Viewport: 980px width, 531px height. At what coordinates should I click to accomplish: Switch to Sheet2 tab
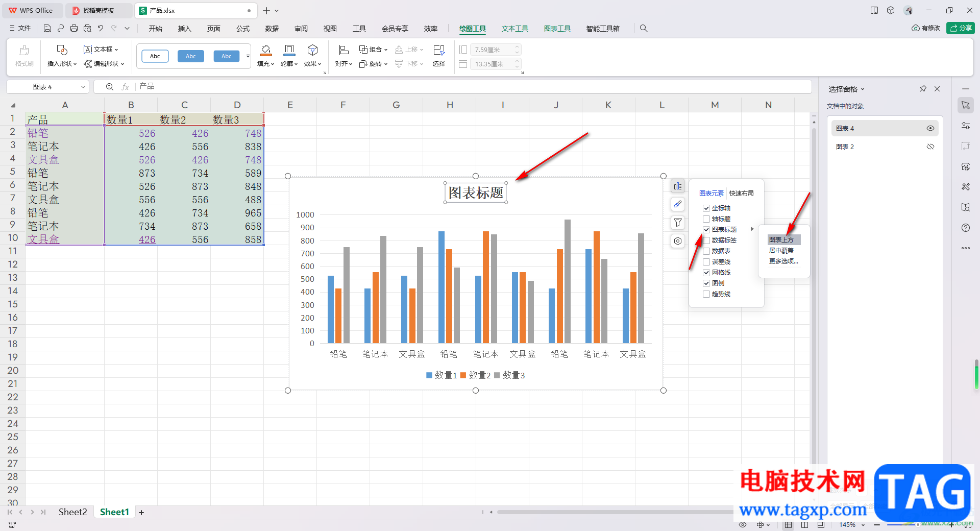point(72,512)
